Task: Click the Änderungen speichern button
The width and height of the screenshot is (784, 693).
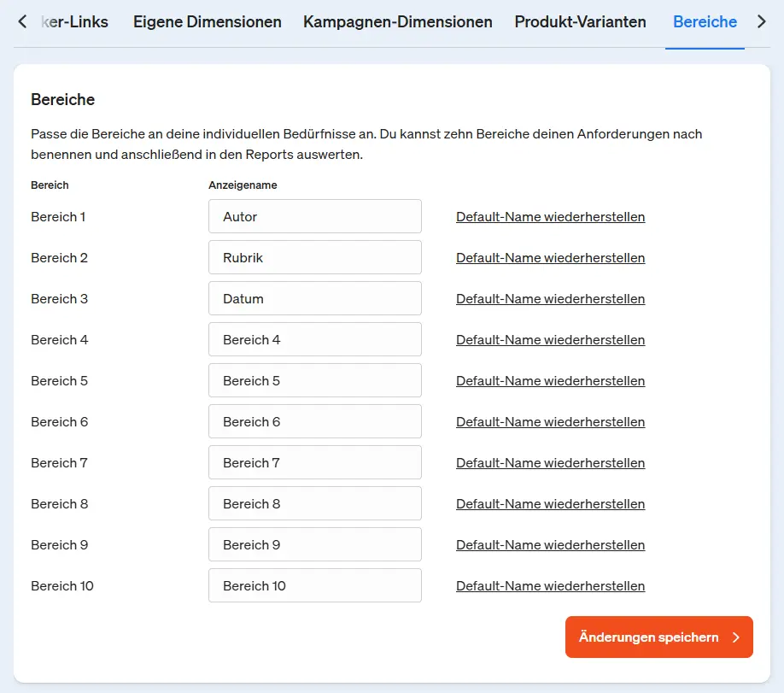Action: pyautogui.click(x=658, y=637)
